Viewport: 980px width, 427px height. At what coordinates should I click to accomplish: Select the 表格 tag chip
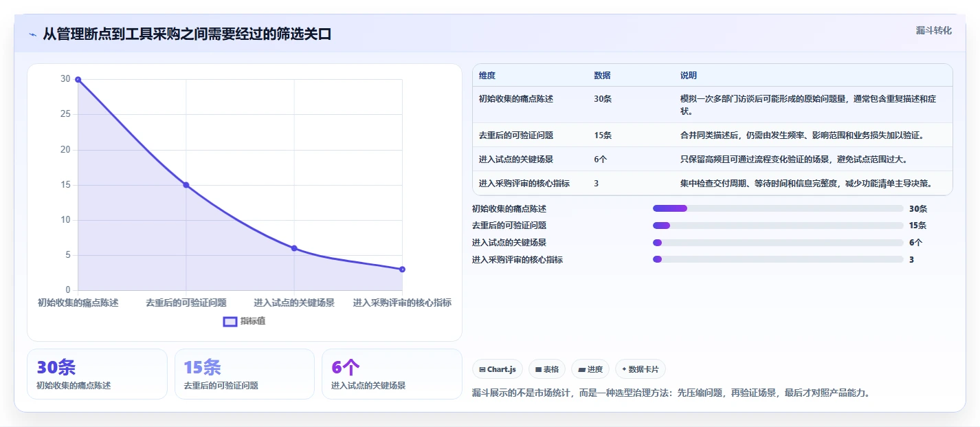point(547,369)
